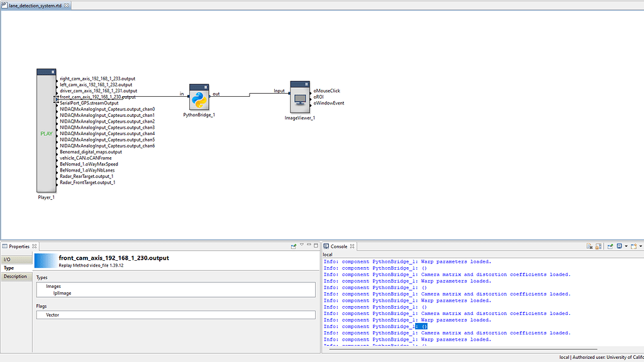
Task: Pin the Console view open
Action: 610,246
